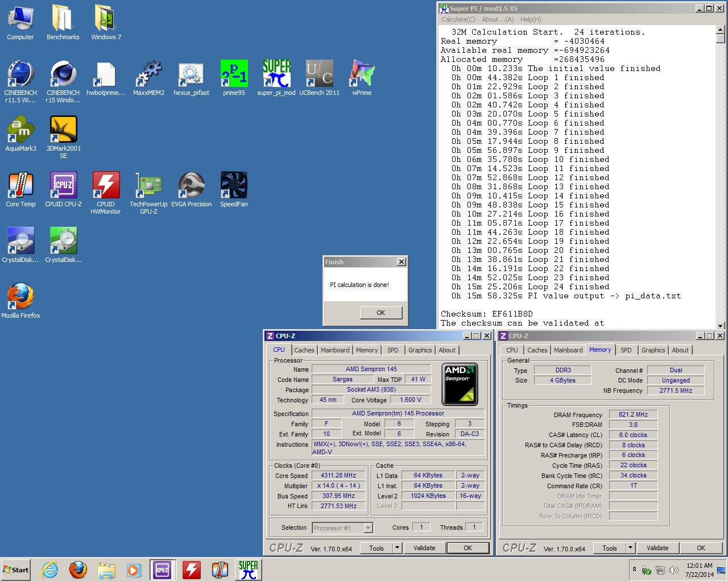
Task: Open the Start menu
Action: click(x=15, y=569)
